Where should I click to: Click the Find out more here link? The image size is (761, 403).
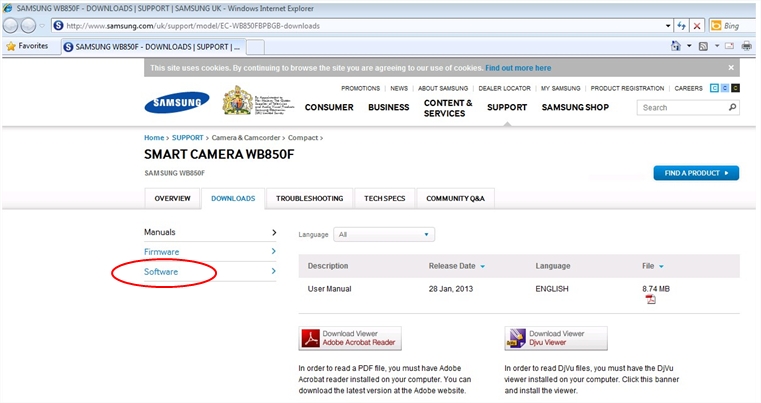[x=518, y=68]
